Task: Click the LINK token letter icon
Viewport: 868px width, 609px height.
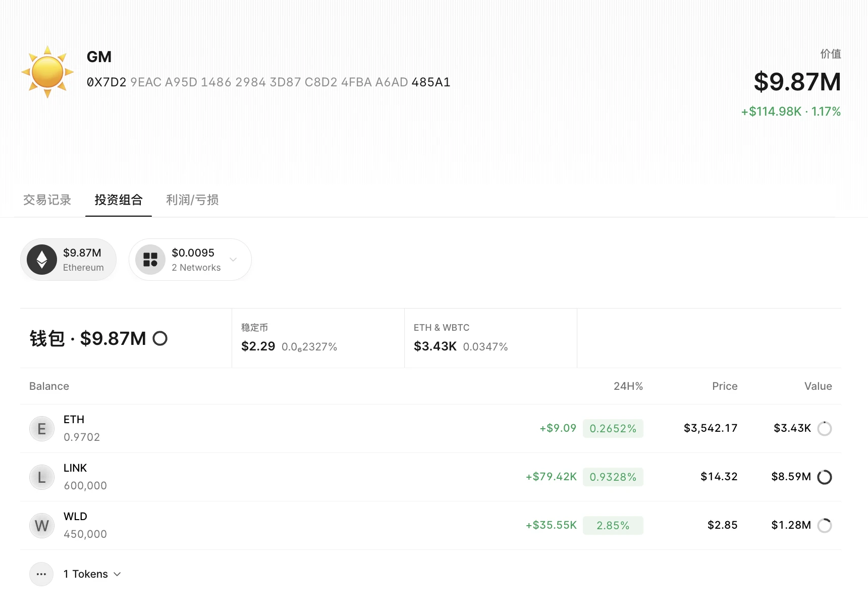Action: 42,477
